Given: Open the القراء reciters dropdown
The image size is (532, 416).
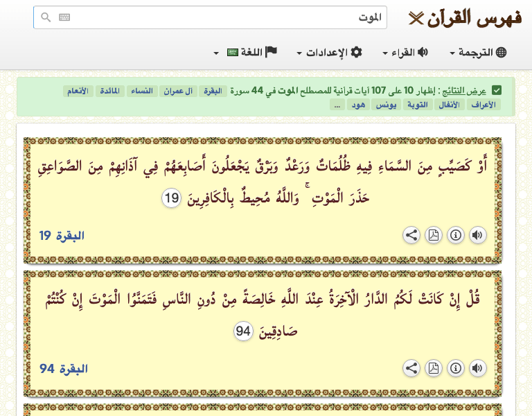Looking at the screenshot, I should 405,53.
